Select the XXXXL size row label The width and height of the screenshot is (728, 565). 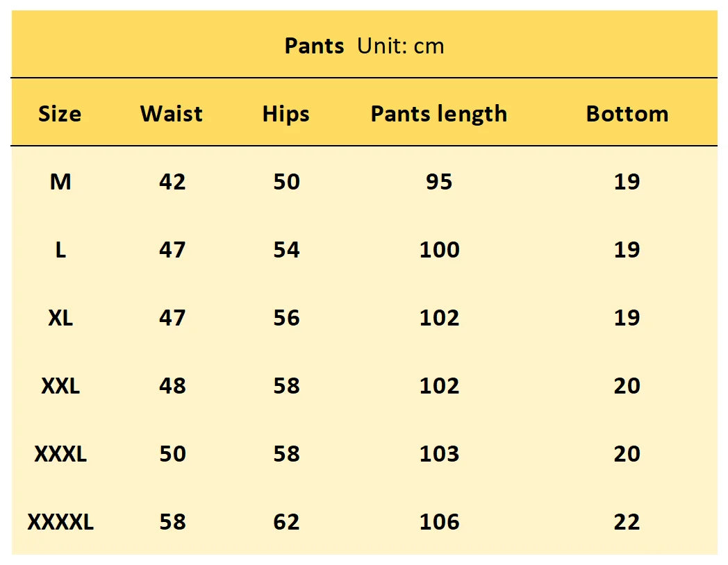point(60,522)
